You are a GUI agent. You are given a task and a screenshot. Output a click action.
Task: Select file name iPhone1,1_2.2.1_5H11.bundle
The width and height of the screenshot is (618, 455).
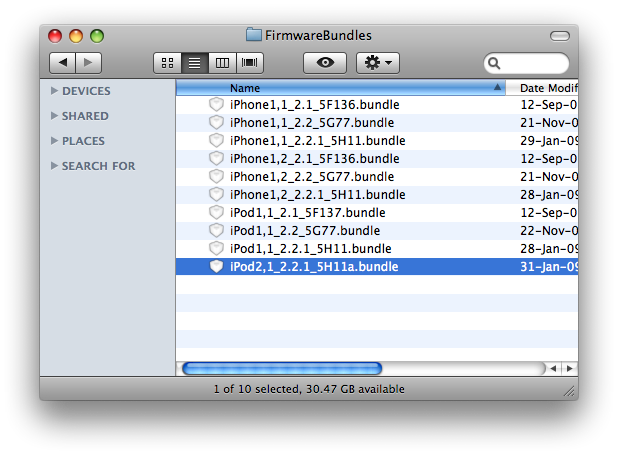point(318,141)
